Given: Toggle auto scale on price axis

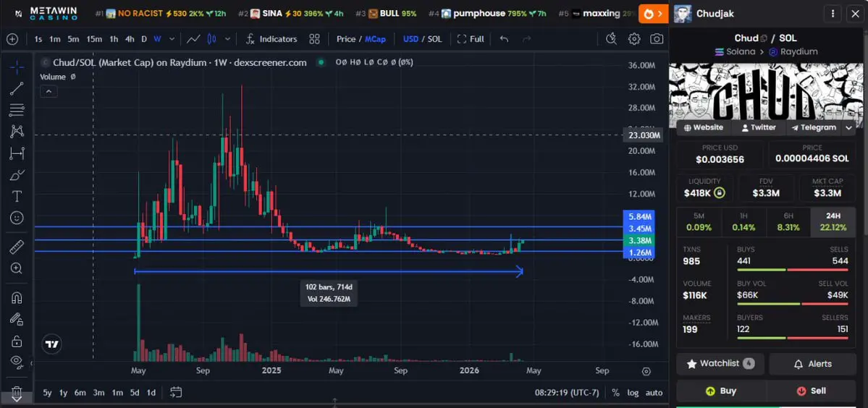Looking at the screenshot, I should click(x=654, y=393).
